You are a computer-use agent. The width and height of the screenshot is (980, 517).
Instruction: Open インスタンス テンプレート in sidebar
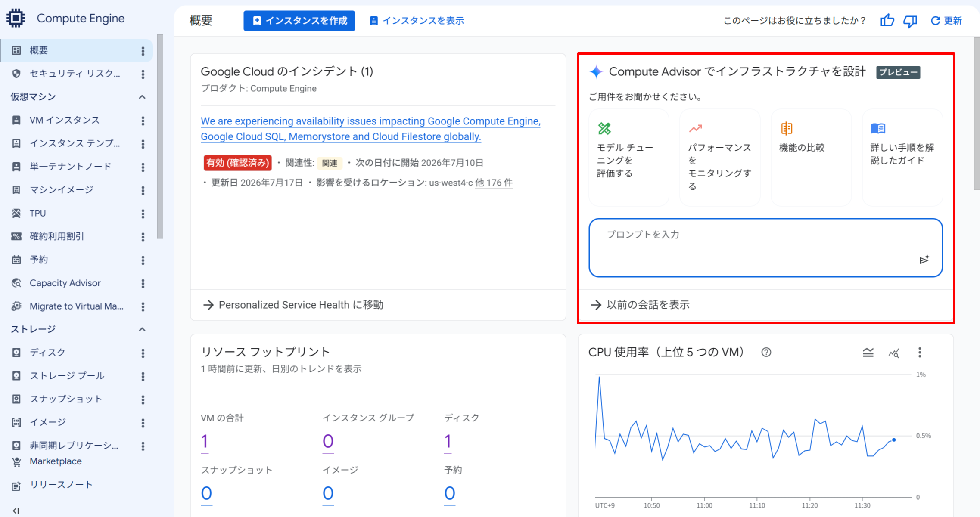[77, 143]
